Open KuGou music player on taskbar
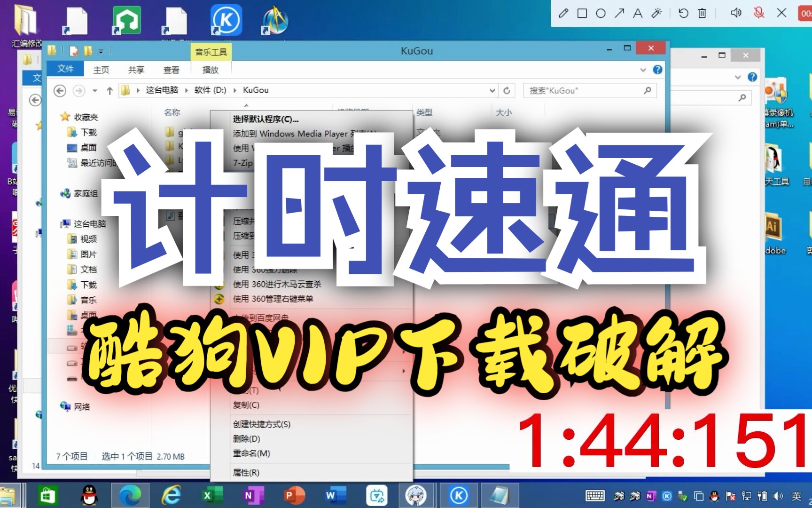 [459, 496]
